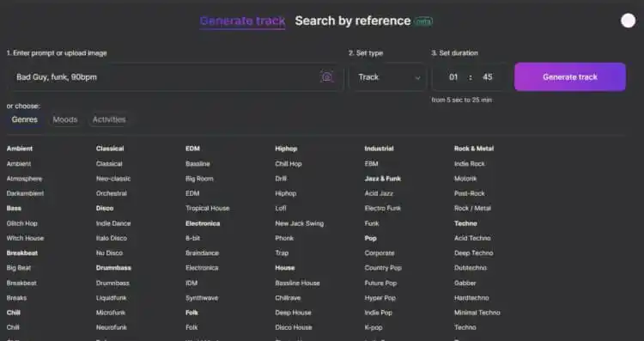Choose the Atmosphere genre
Image resolution: width=644 pixels, height=341 pixels.
(24, 179)
